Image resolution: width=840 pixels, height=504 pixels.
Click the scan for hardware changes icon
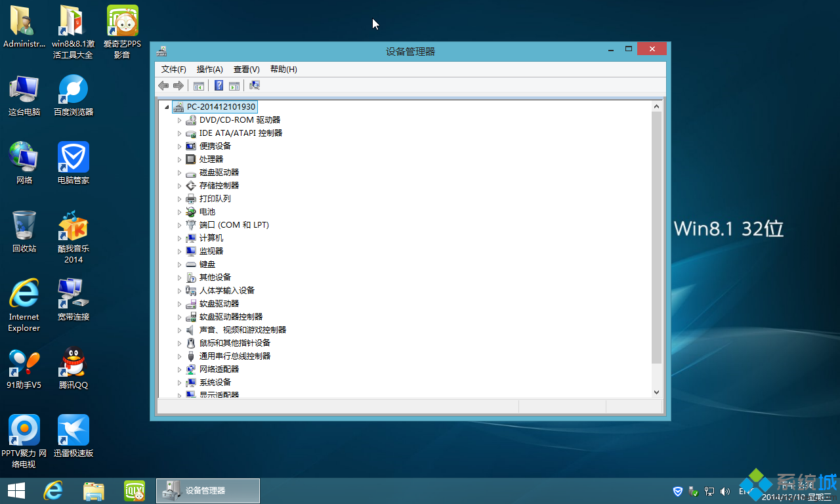coord(255,85)
